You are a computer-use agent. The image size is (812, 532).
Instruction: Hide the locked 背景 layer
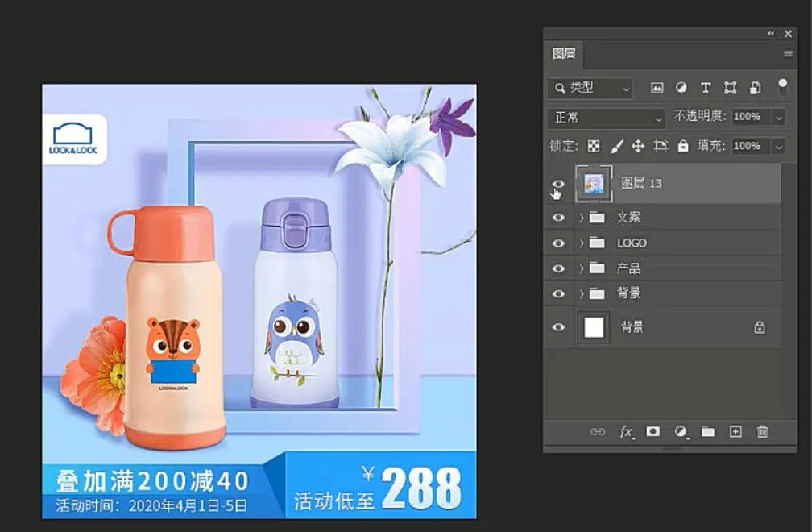[558, 327]
